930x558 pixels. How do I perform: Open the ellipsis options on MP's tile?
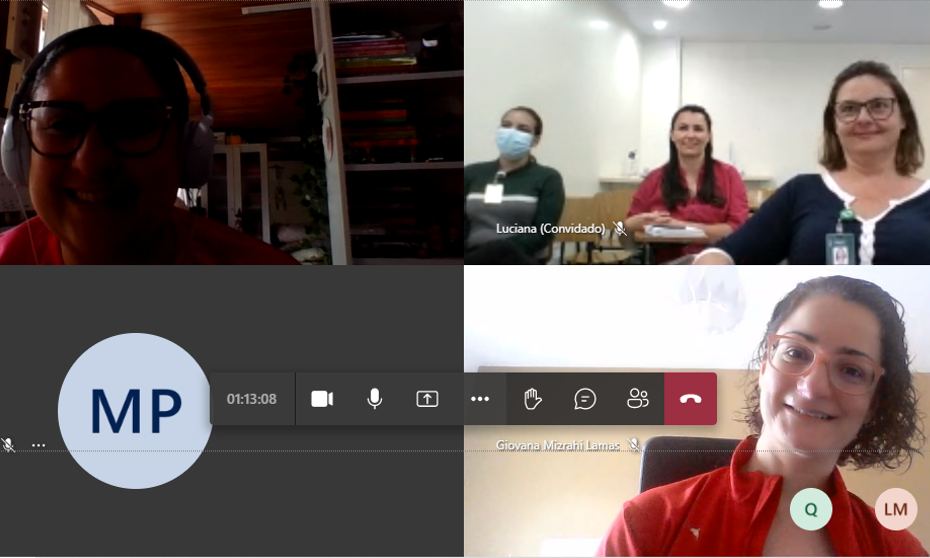click(38, 445)
